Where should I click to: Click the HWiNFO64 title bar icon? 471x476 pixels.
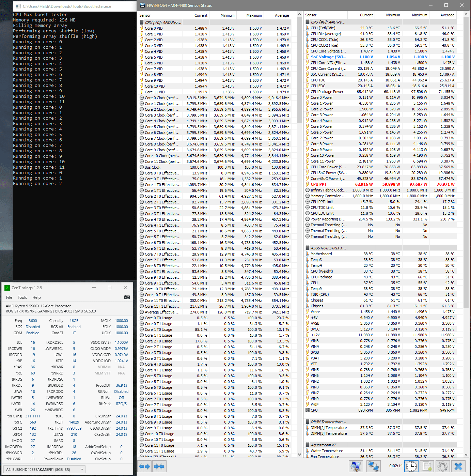click(x=142, y=5)
